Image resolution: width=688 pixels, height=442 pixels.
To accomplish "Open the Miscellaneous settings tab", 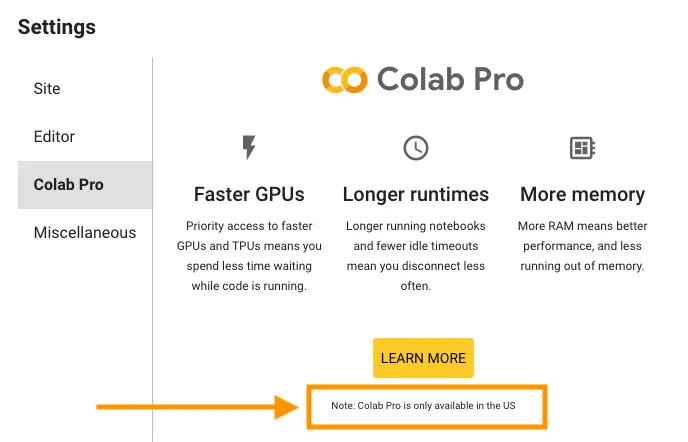I will (x=85, y=233).
